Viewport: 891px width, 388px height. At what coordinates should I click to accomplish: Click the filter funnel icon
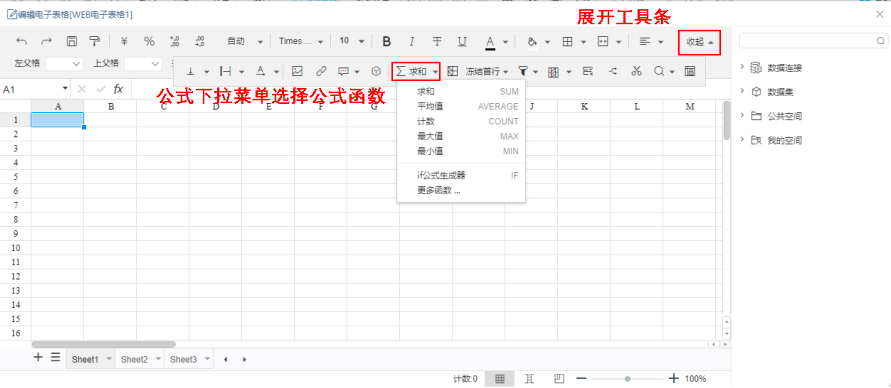(523, 72)
